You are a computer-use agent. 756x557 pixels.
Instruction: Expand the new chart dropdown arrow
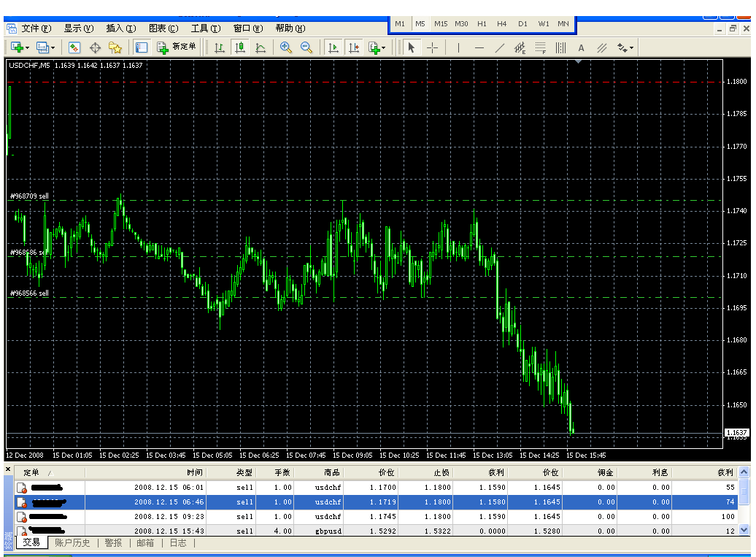28,47
